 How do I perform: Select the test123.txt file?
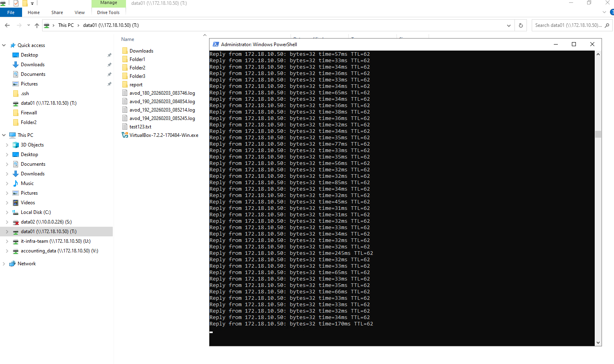click(140, 127)
